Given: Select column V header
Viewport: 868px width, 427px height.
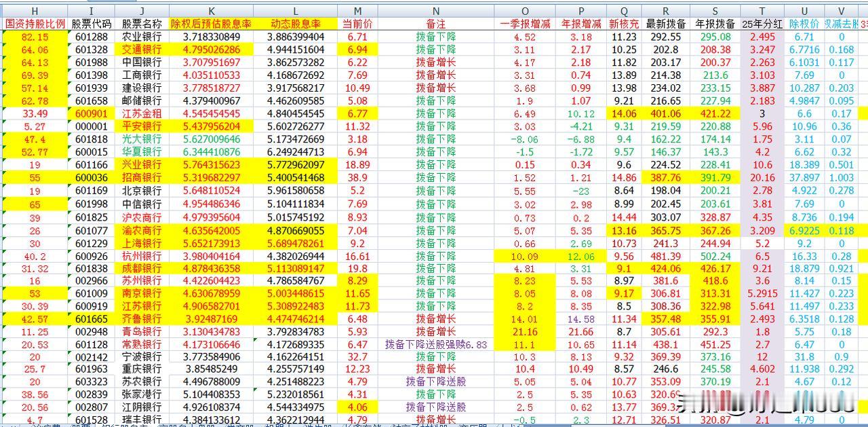Looking at the screenshot, I should click(841, 11).
